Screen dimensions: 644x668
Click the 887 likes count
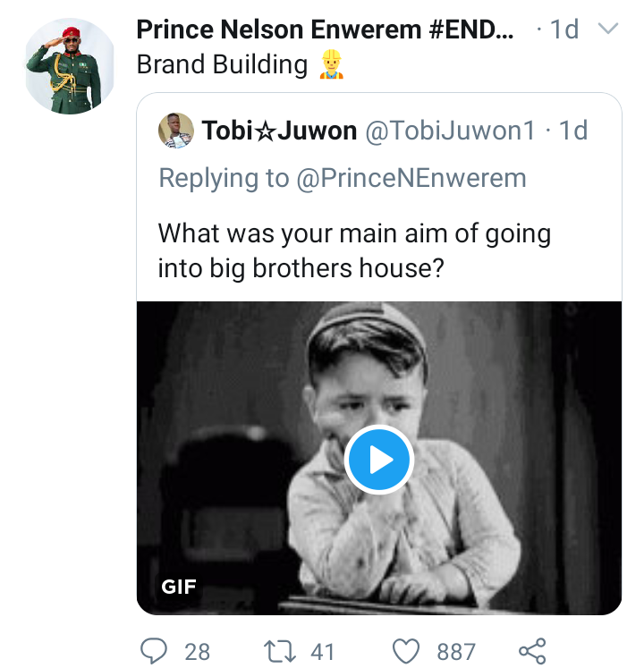click(x=456, y=651)
